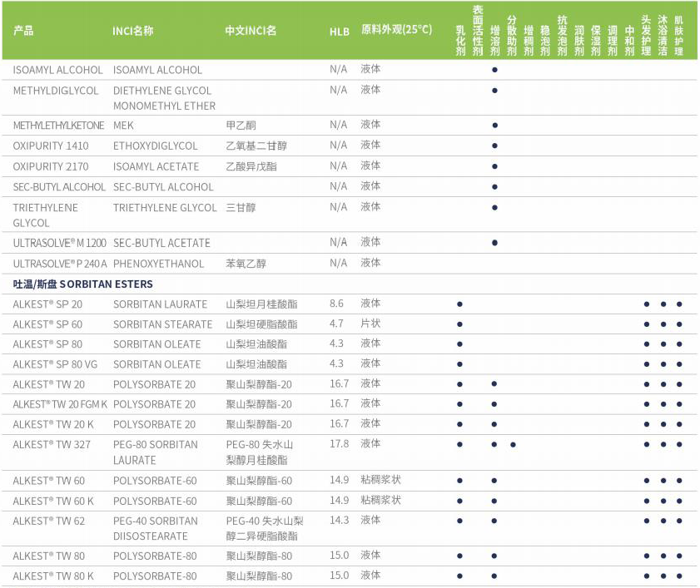This screenshot has width=700, height=588.
Task: Click the 产品 column header
Action: (x=23, y=31)
